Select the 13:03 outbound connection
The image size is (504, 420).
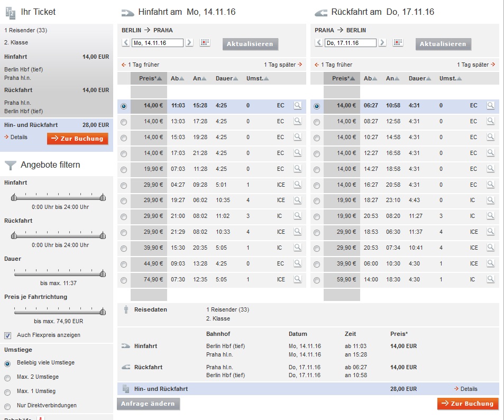click(124, 122)
